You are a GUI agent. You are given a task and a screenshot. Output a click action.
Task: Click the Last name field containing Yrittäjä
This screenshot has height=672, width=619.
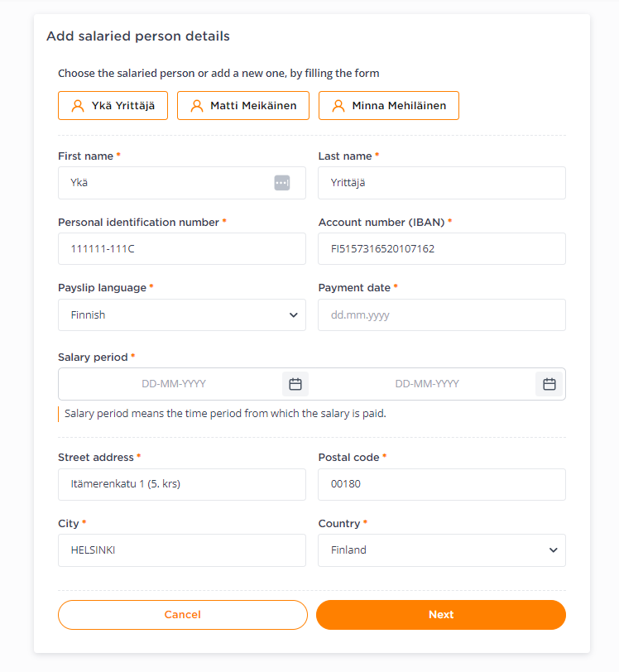click(442, 183)
